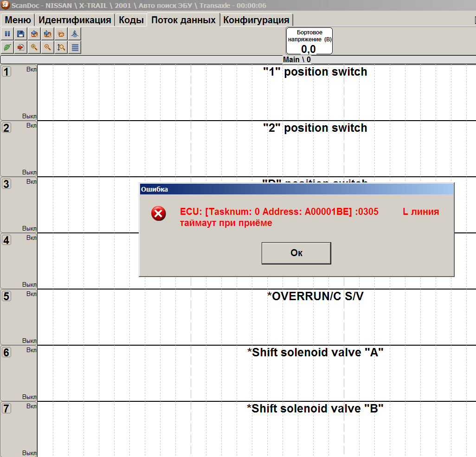Click the *Shift solenoid valve "A" label
The width and height of the screenshot is (476, 457).
click(315, 353)
